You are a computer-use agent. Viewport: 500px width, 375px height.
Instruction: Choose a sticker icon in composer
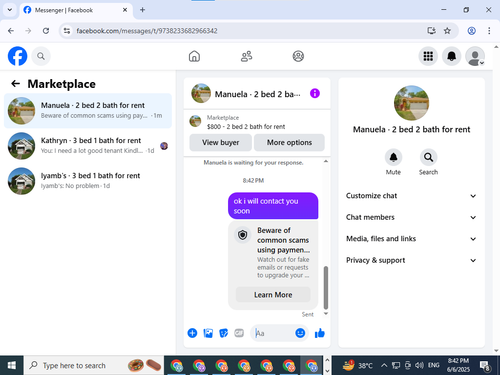click(x=223, y=333)
